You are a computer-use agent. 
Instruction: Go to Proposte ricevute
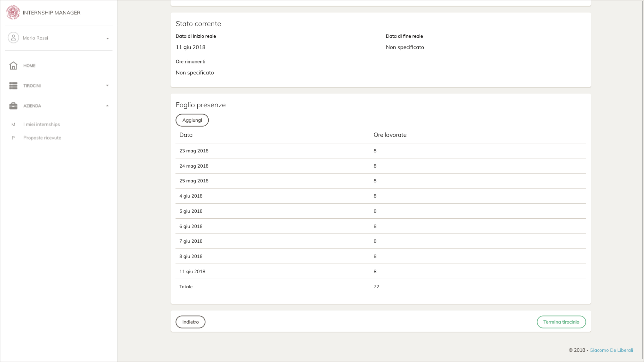[x=42, y=138]
